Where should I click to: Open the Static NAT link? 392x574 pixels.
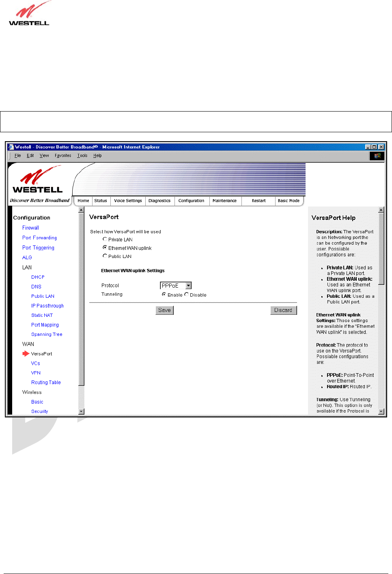point(42,315)
